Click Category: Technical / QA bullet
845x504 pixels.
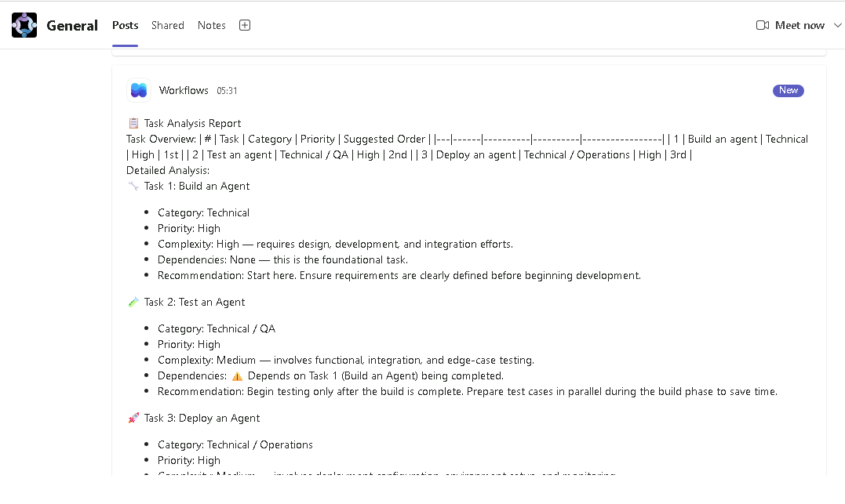coord(217,328)
